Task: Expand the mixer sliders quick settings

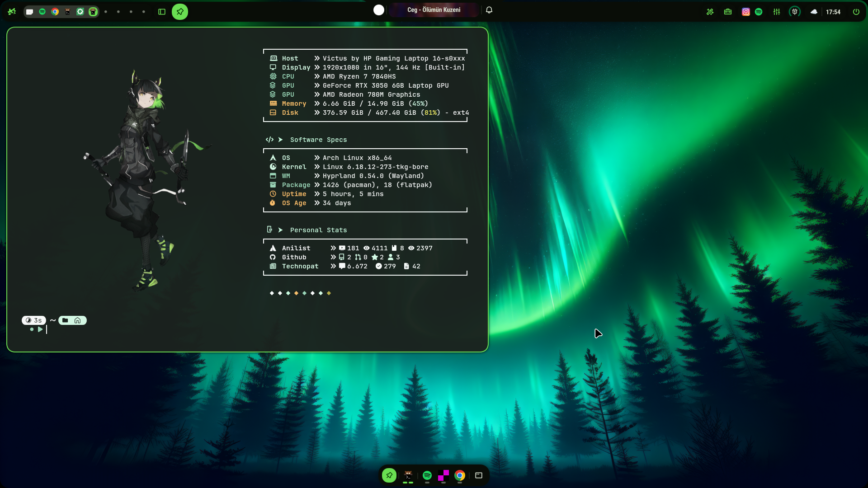Action: pos(777,12)
